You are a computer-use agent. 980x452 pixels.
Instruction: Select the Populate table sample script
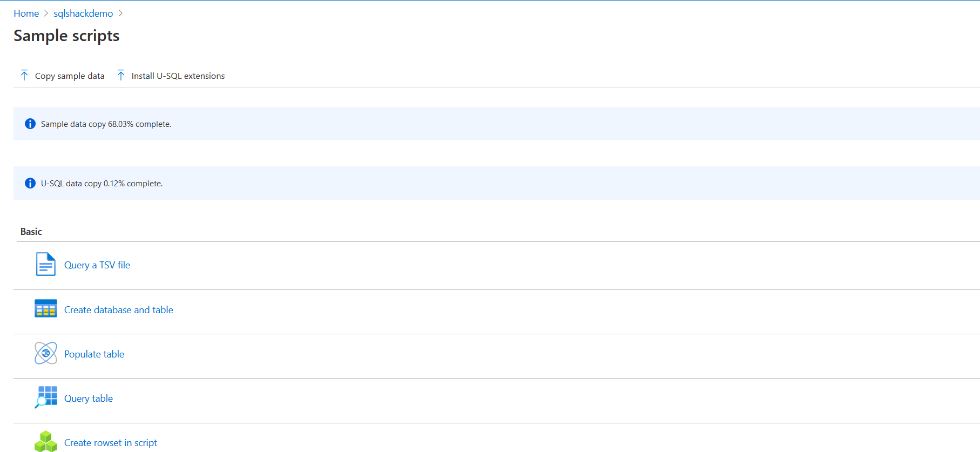click(94, 354)
